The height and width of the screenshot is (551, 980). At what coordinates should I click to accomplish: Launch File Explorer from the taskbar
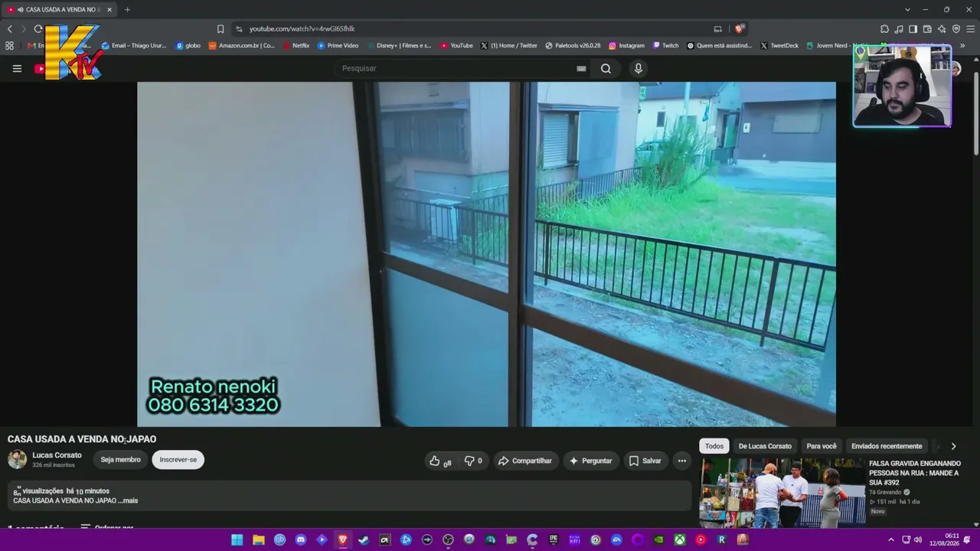[x=259, y=540]
